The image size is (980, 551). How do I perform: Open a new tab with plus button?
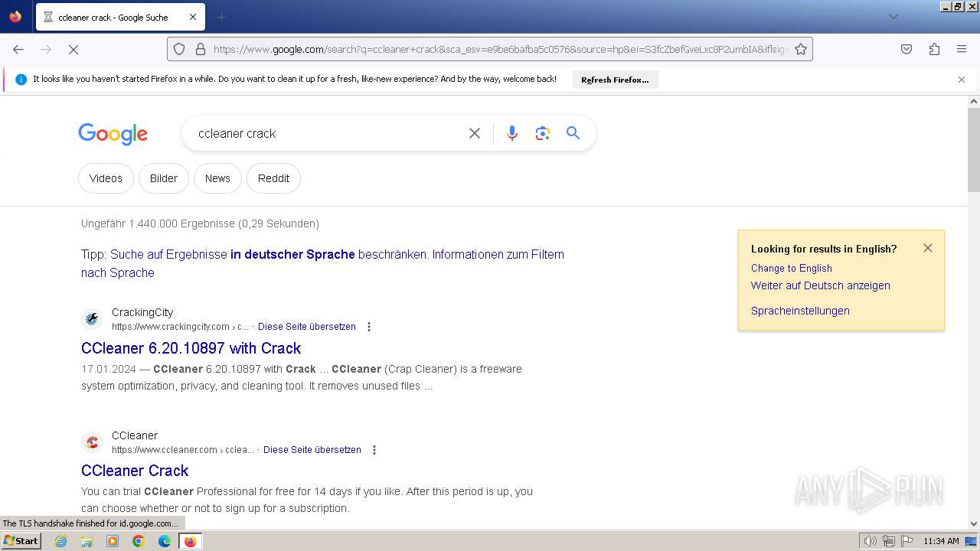tap(221, 17)
